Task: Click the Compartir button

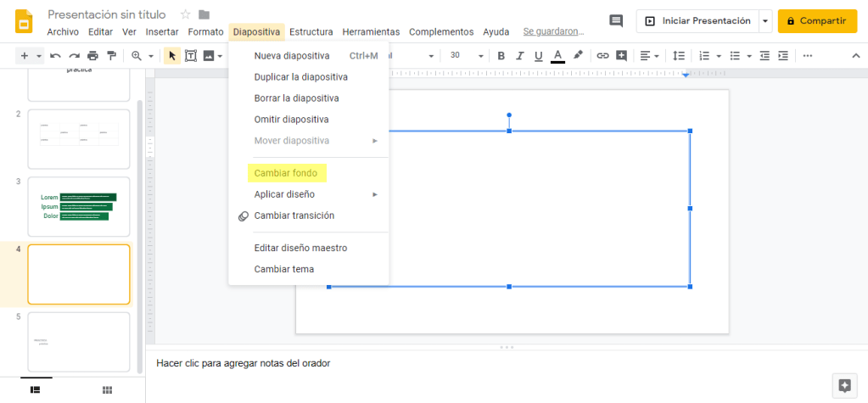Action: (x=817, y=21)
